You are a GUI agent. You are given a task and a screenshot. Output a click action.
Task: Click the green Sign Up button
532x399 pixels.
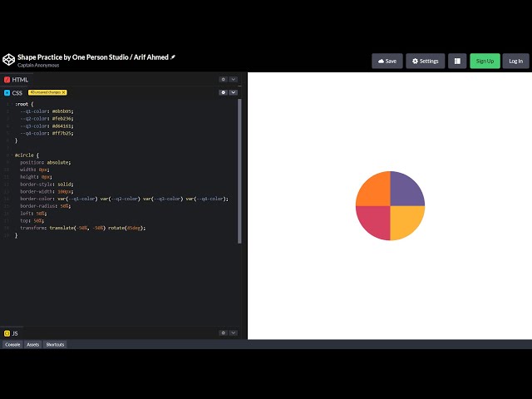pyautogui.click(x=485, y=61)
